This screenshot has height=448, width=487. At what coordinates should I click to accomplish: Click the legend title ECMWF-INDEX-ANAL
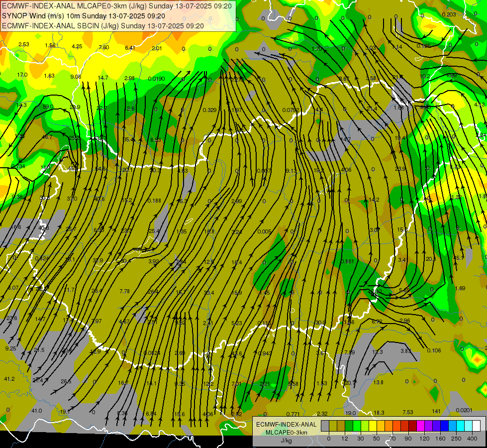click(x=286, y=425)
